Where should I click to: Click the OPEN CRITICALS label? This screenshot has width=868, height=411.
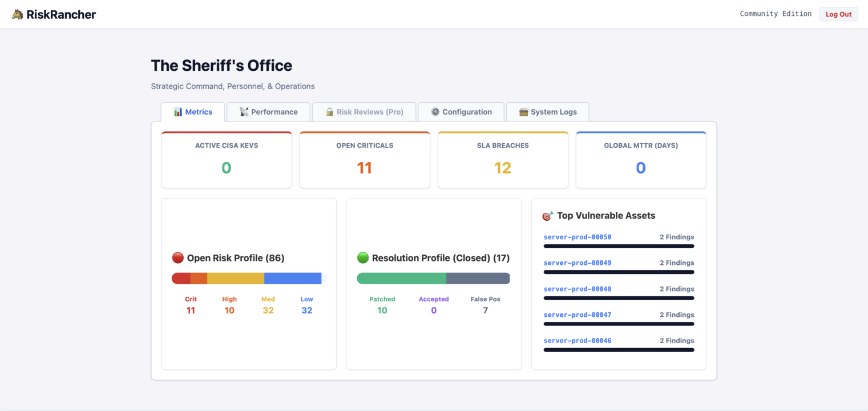365,146
